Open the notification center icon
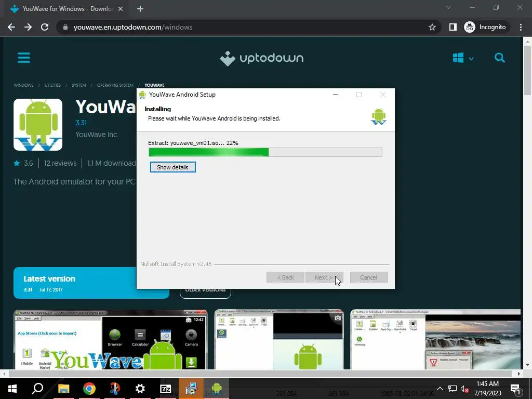 pyautogui.click(x=516, y=389)
